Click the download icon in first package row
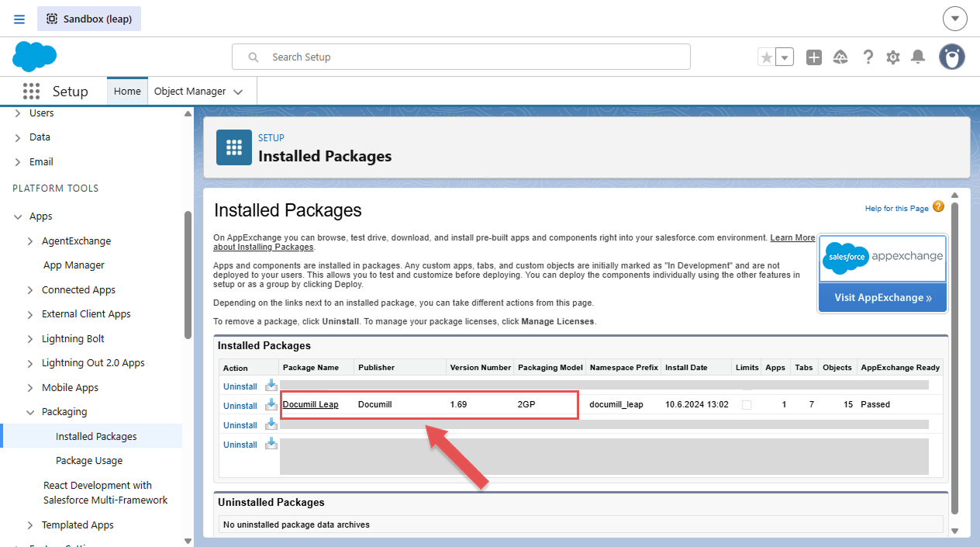This screenshot has width=980, height=547. tap(271, 385)
